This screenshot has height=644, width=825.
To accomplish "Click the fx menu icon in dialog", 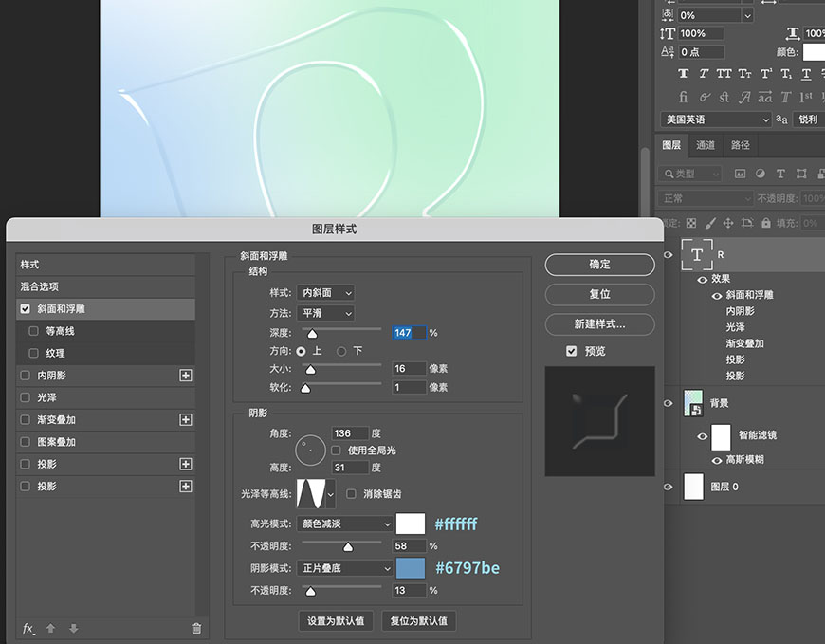I will (29, 629).
